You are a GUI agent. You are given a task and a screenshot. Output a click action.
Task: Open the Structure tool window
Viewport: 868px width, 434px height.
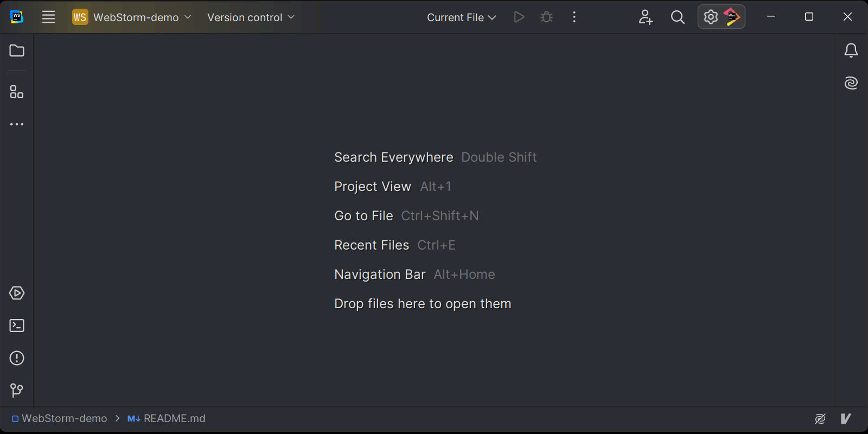point(16,92)
